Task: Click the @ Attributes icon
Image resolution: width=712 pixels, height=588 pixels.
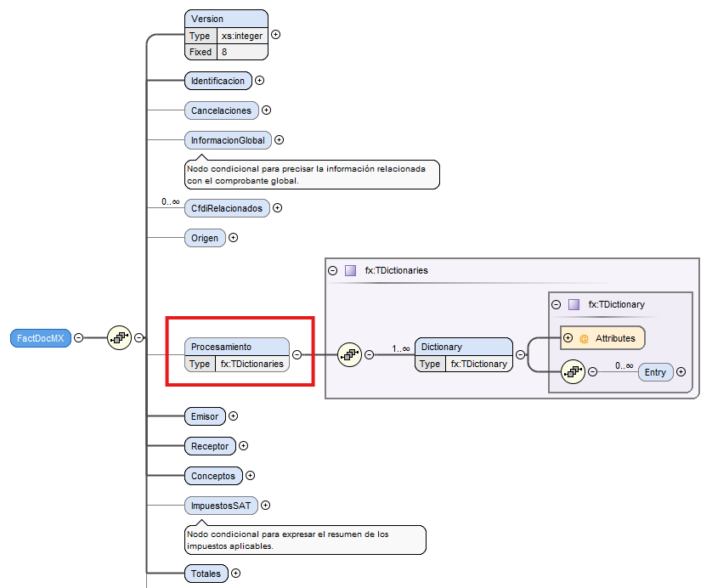Action: click(x=584, y=338)
